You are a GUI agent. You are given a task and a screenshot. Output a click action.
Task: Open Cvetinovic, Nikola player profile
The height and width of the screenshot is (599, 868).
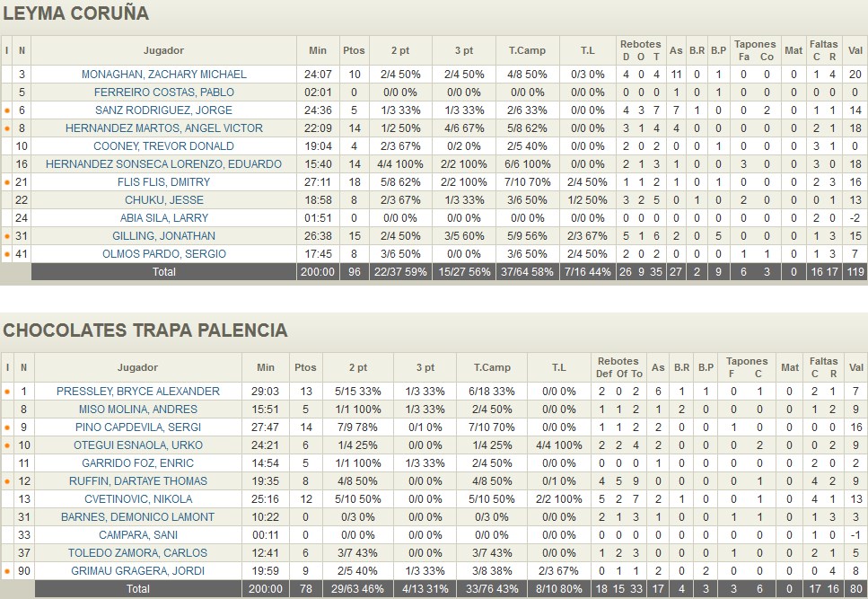[x=137, y=499]
